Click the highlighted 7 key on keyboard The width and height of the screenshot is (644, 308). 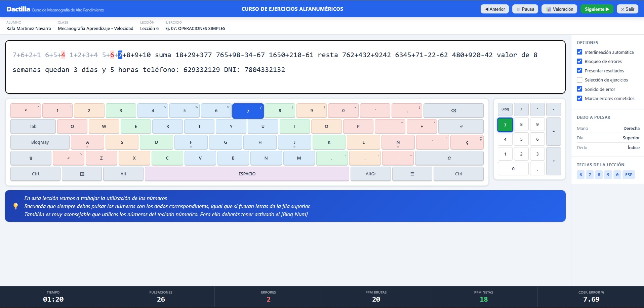tap(248, 111)
